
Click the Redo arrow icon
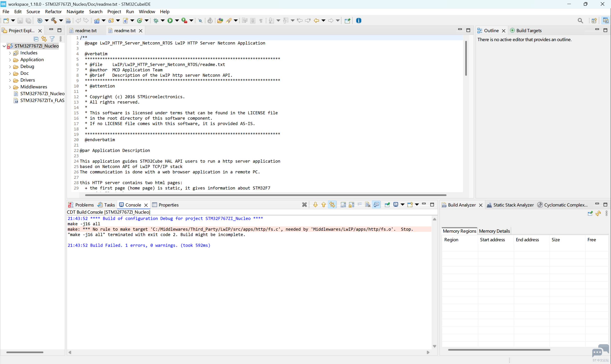tap(86, 21)
